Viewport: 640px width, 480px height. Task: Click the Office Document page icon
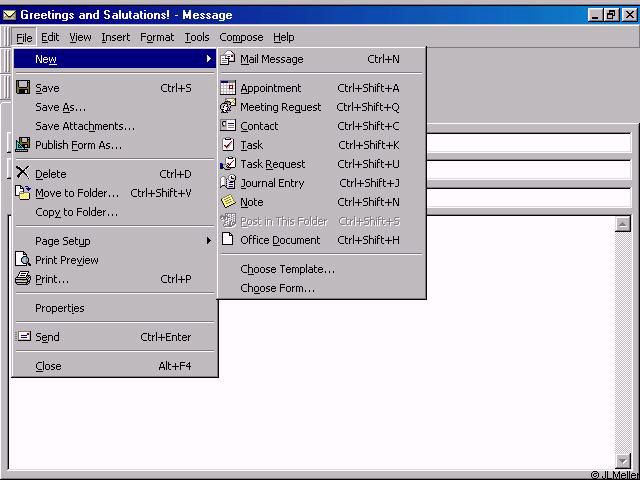coord(228,240)
